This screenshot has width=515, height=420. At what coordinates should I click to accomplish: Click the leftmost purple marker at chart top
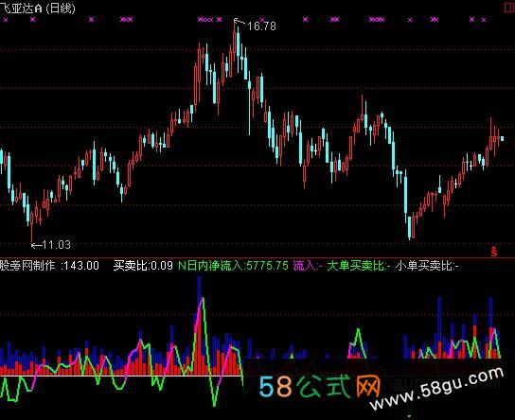(x=6, y=20)
